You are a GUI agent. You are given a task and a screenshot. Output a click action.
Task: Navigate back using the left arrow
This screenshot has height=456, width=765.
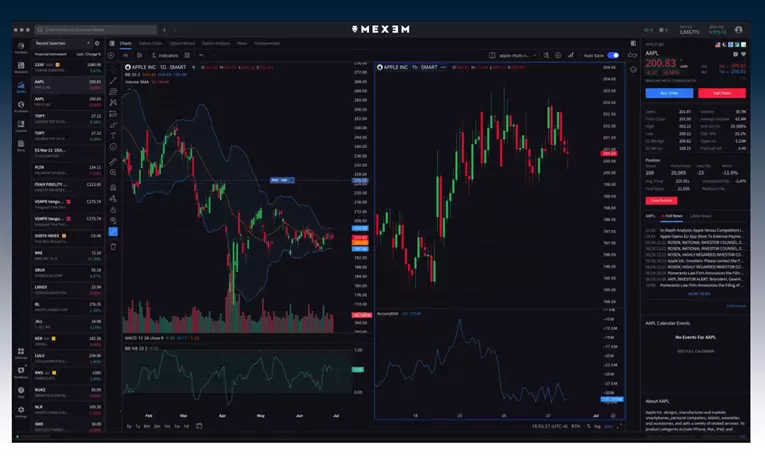coord(164,30)
